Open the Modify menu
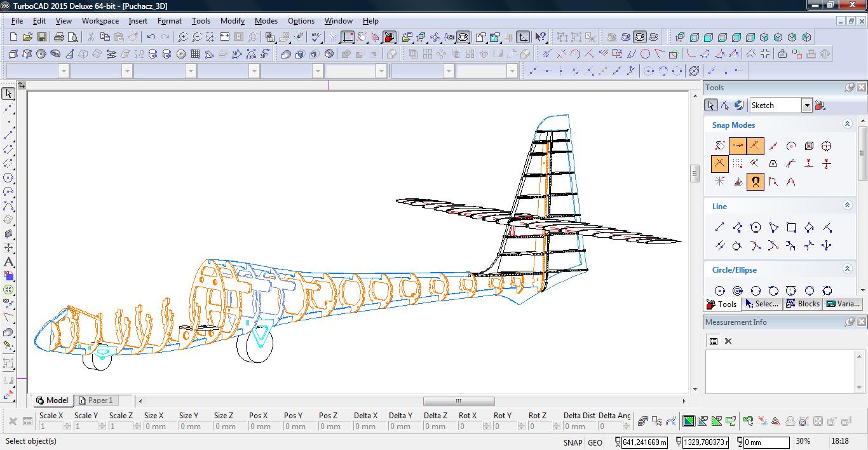Screen dimensions: 868x450 (x=232, y=21)
